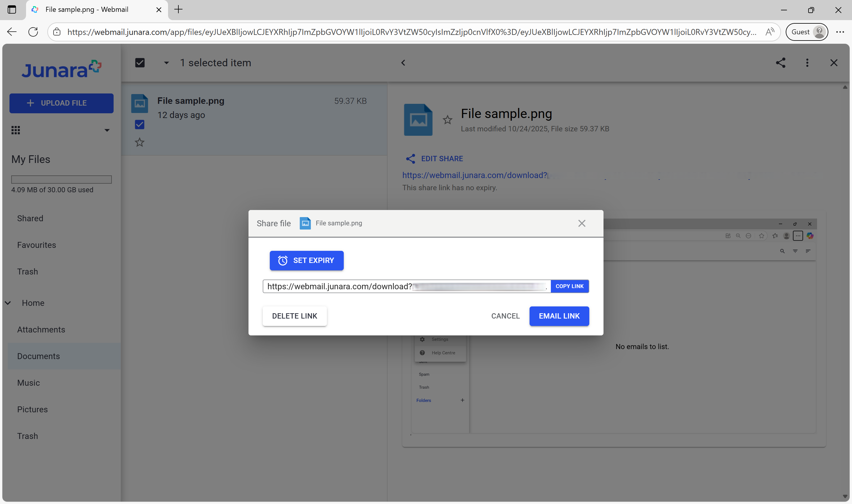Click the Delete Link button
Image resolution: width=852 pixels, height=504 pixels.
[x=294, y=316]
